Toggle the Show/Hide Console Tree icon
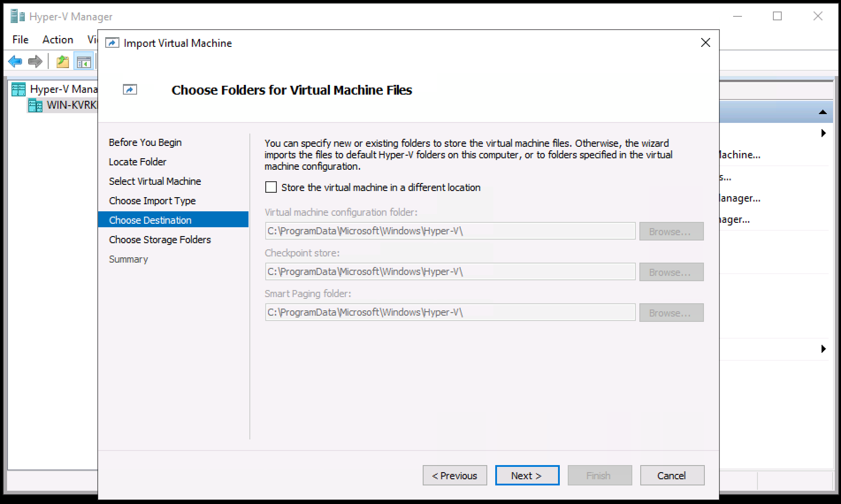 click(84, 62)
